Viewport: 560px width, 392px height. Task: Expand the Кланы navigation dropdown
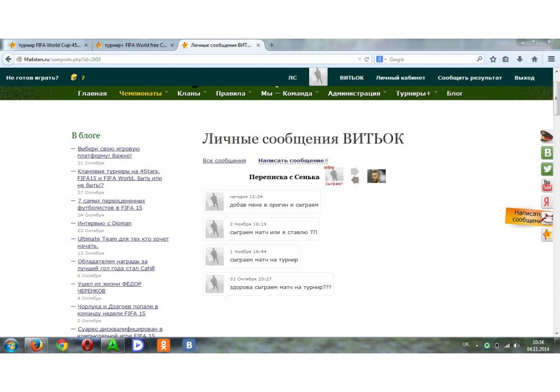click(x=192, y=94)
